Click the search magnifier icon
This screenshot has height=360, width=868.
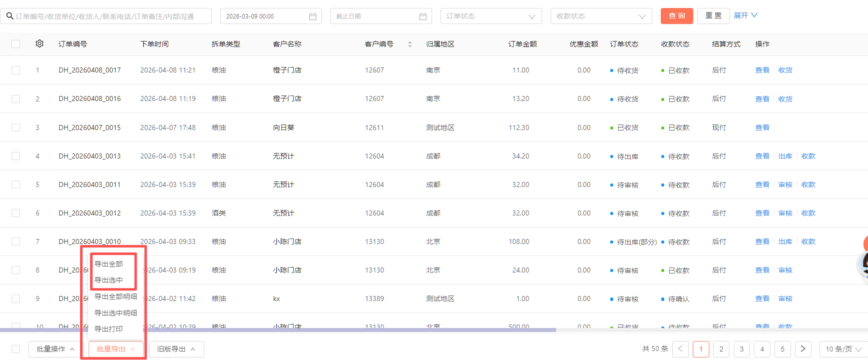point(10,16)
